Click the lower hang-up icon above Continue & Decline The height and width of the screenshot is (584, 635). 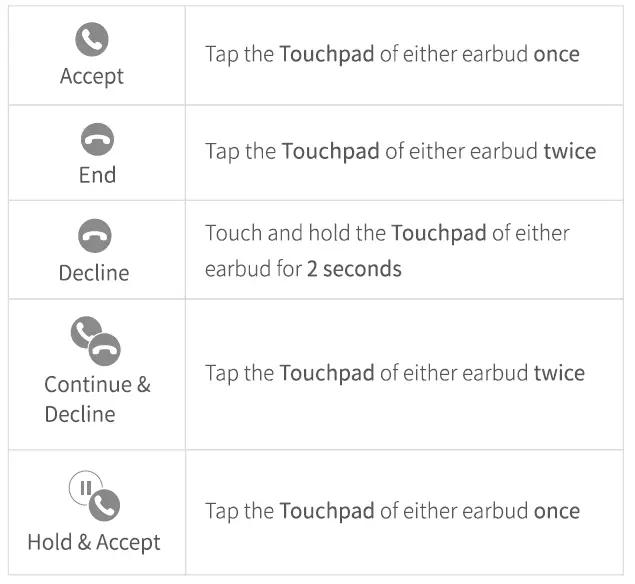105,349
